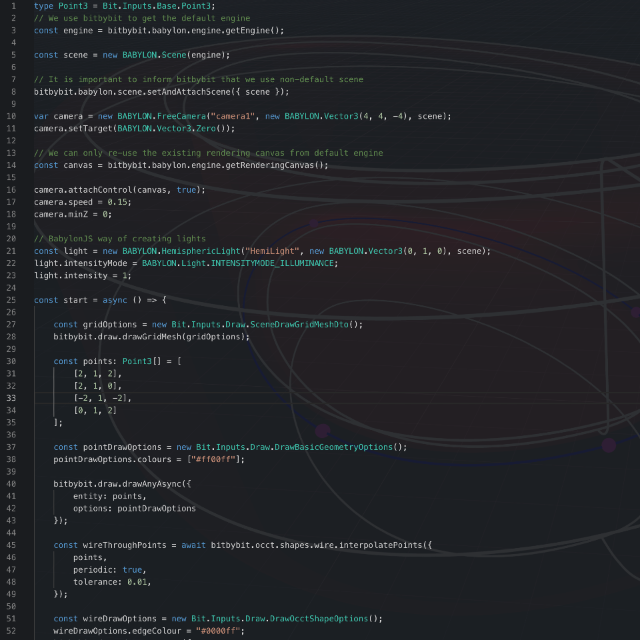Click the point '[0, 1, 2]' on line 34
The width and height of the screenshot is (640, 640).
(95, 410)
